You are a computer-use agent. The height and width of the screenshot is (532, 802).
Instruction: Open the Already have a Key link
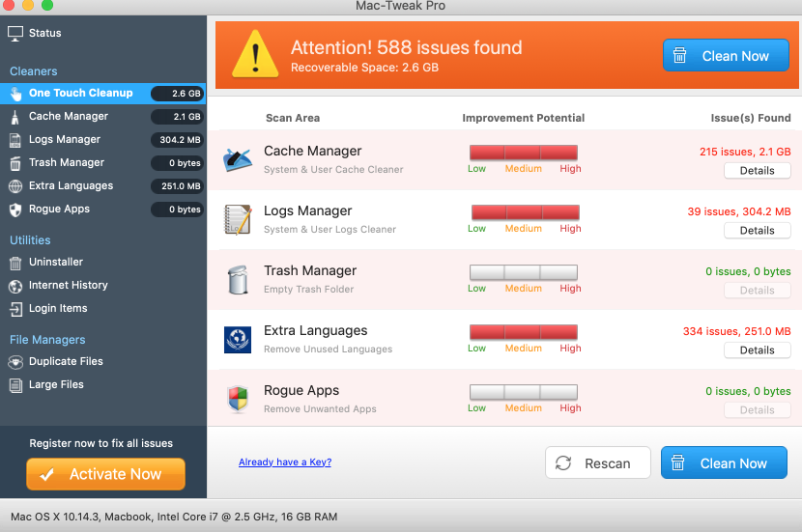pyautogui.click(x=285, y=462)
